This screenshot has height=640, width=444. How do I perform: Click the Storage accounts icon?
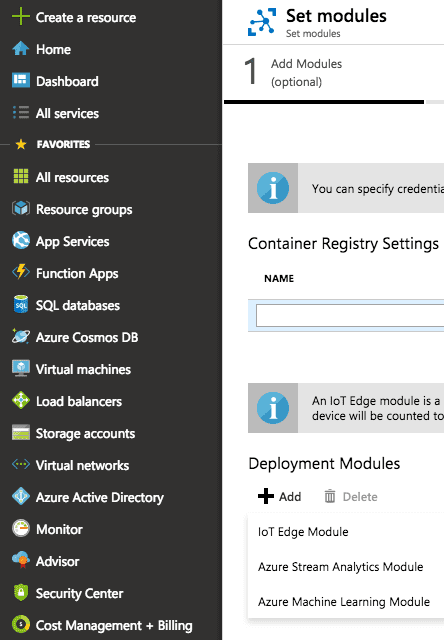[x=21, y=433]
